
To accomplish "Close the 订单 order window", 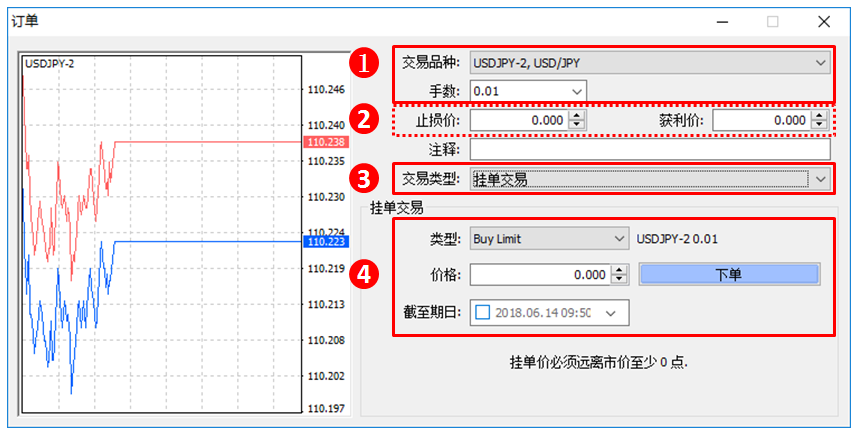I will pyautogui.click(x=823, y=21).
